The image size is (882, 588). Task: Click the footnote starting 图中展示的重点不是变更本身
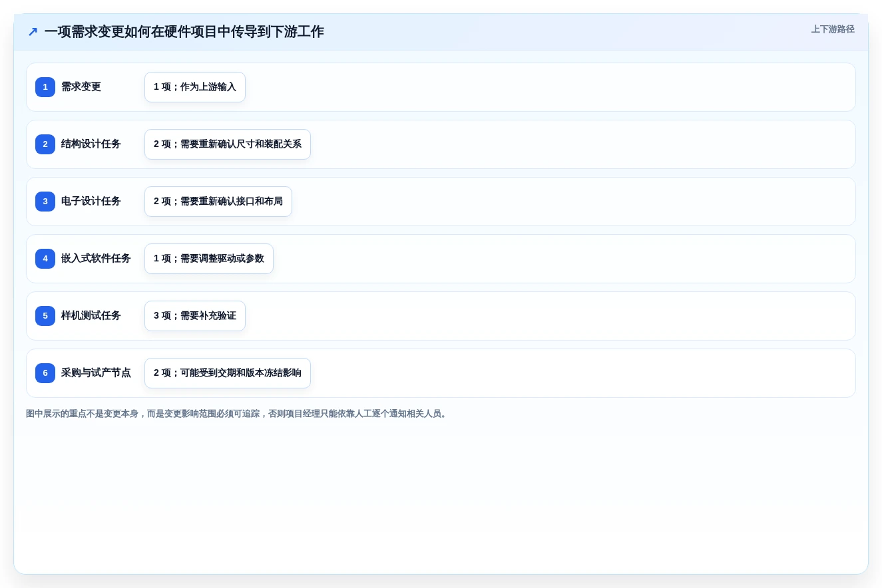point(238,414)
